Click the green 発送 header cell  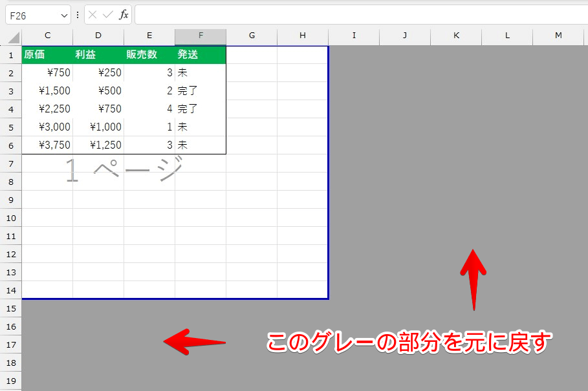pyautogui.click(x=201, y=55)
